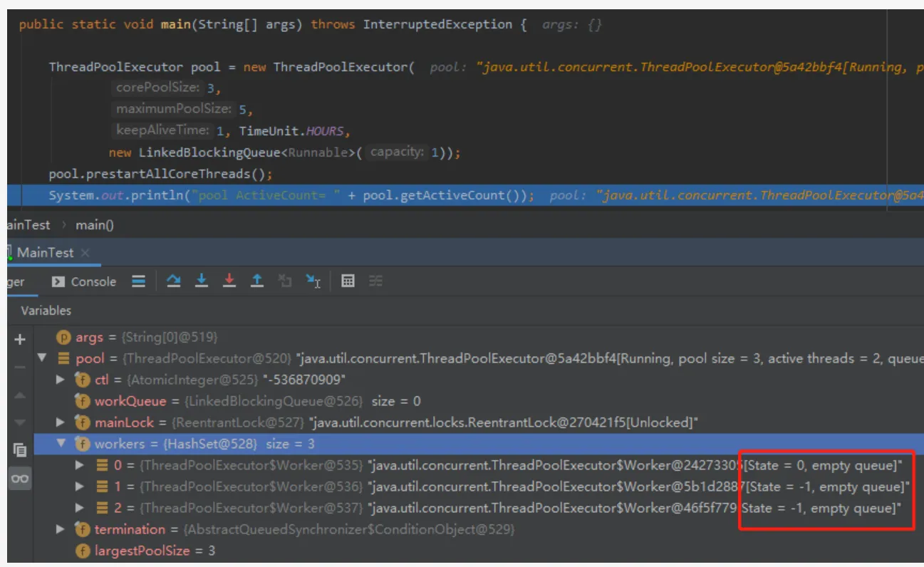The height and width of the screenshot is (567, 924).
Task: Click the down arrow in Variables sidebar
Action: 20,422
